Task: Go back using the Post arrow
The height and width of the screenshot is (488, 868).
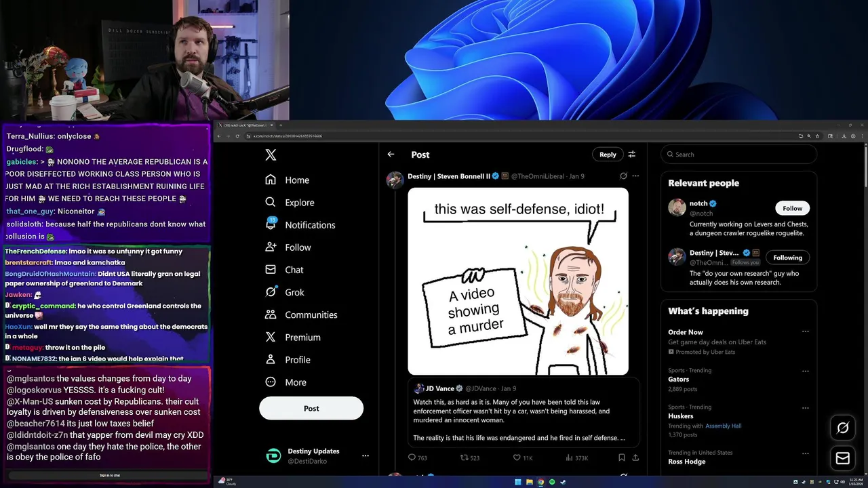Action: pos(391,155)
